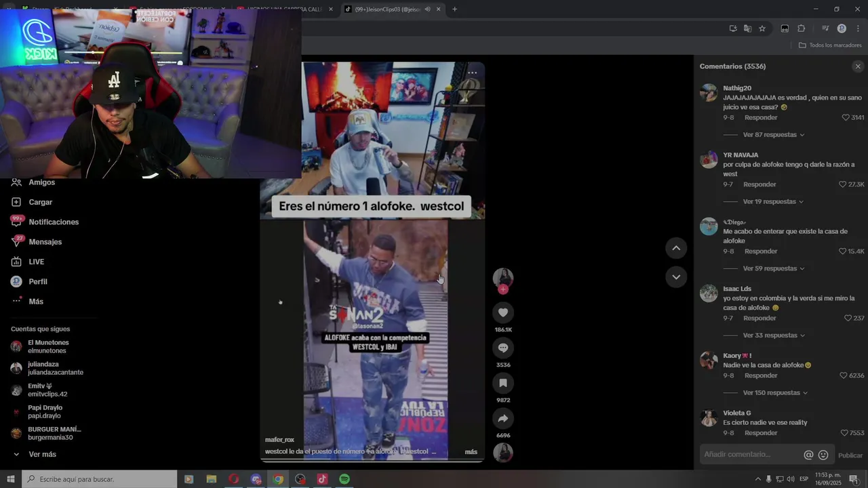
Task: Open the 'Más' sidebar menu
Action: tap(35, 302)
